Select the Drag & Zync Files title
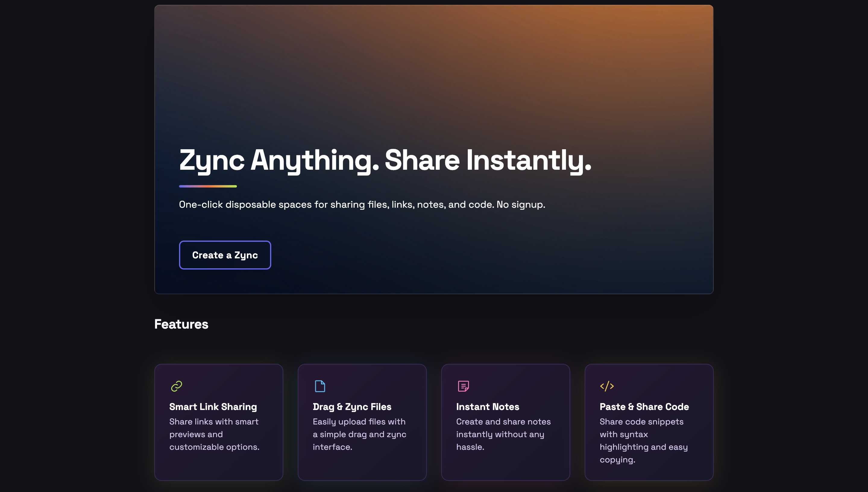The height and width of the screenshot is (492, 868). [352, 406]
